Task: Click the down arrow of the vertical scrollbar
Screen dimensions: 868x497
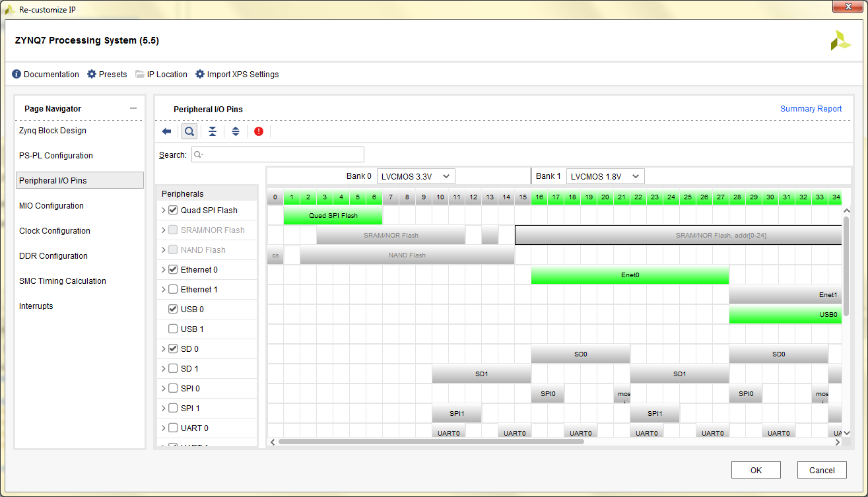Action: click(847, 433)
